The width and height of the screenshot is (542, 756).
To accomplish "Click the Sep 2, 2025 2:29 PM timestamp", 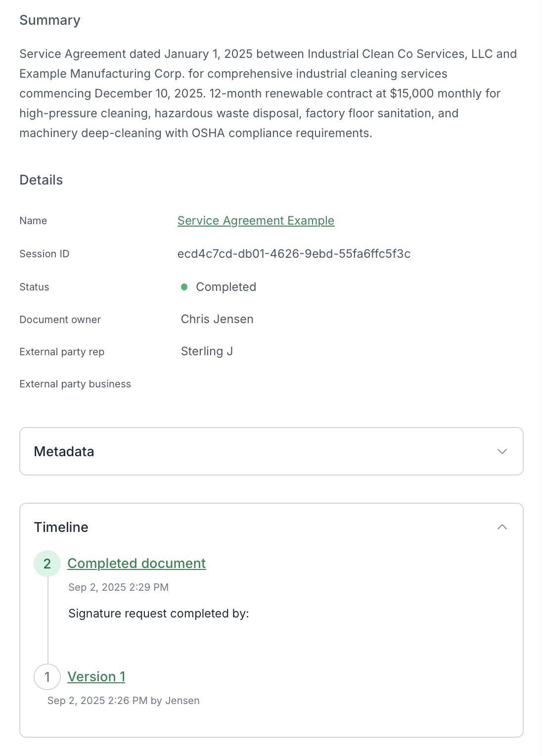I will [118, 587].
